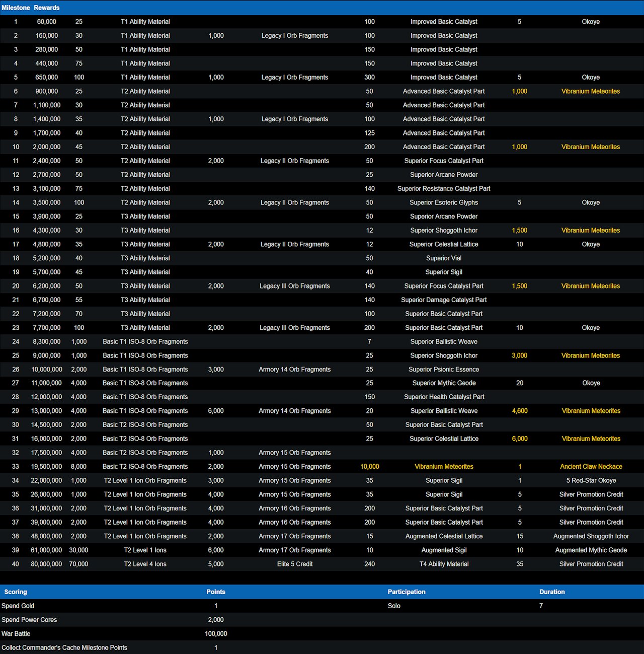This screenshot has width=644, height=654.
Task: Select the Duration header
Action: 552,592
